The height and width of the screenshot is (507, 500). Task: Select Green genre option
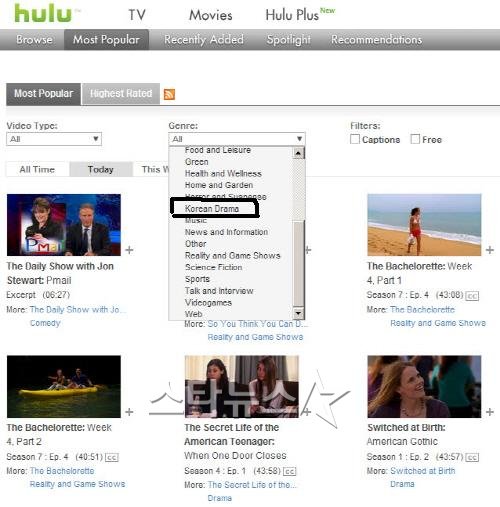[197, 162]
